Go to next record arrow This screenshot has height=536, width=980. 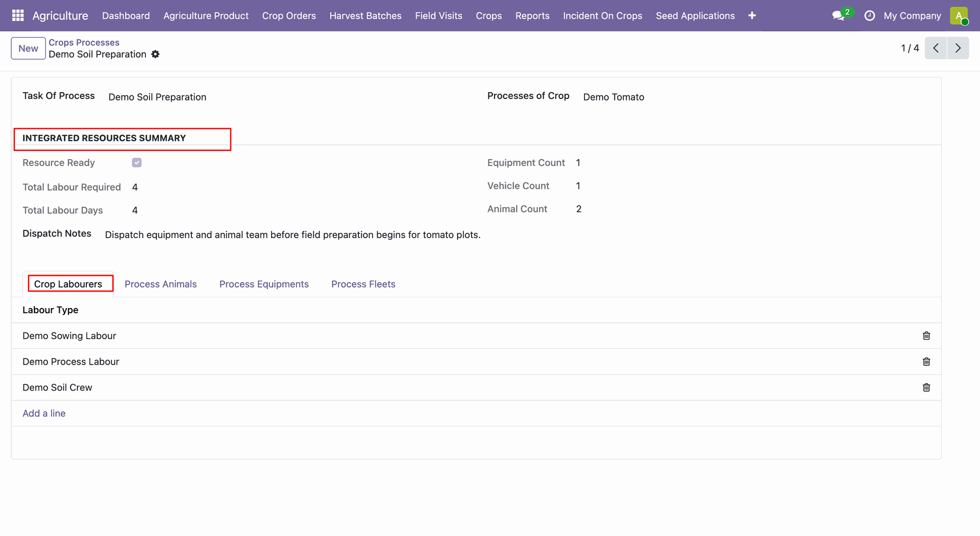tap(958, 48)
